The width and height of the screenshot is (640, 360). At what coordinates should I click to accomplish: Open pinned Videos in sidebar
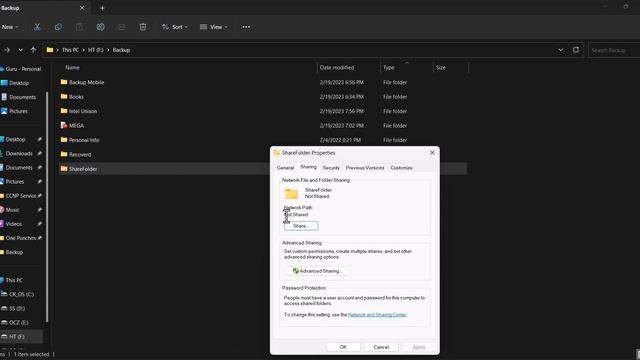click(13, 224)
